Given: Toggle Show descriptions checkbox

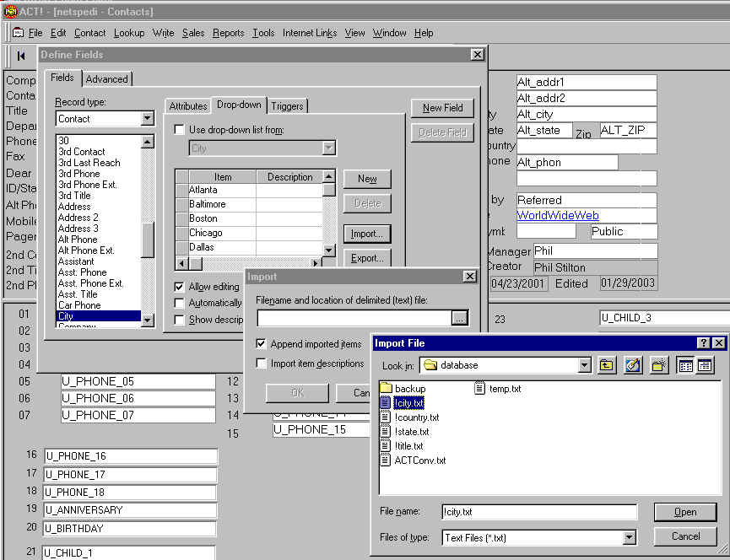Looking at the screenshot, I should point(179,320).
